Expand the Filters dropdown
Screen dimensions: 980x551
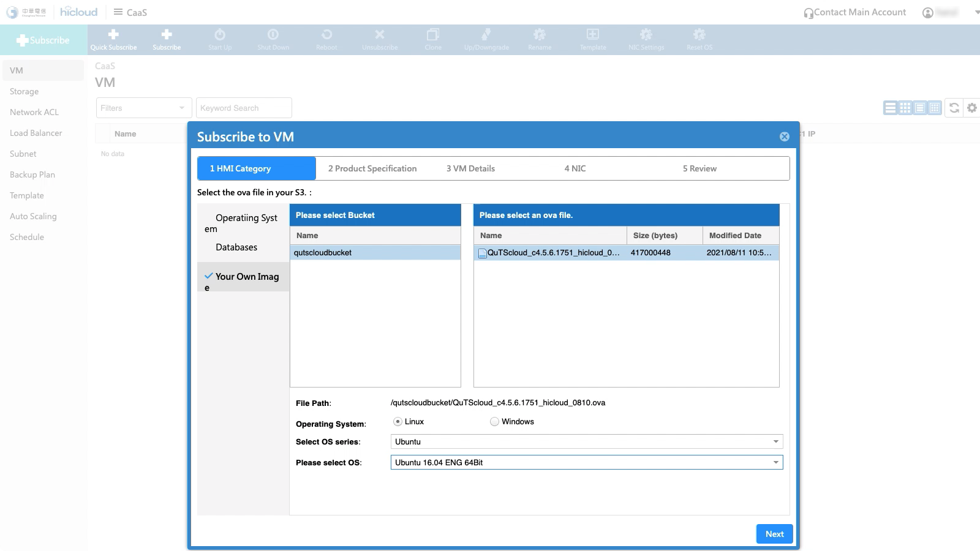coord(144,108)
